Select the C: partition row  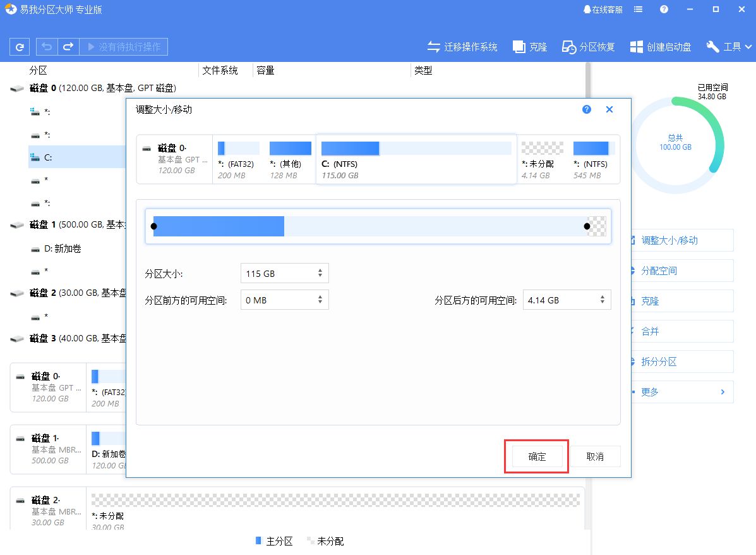coord(77,157)
